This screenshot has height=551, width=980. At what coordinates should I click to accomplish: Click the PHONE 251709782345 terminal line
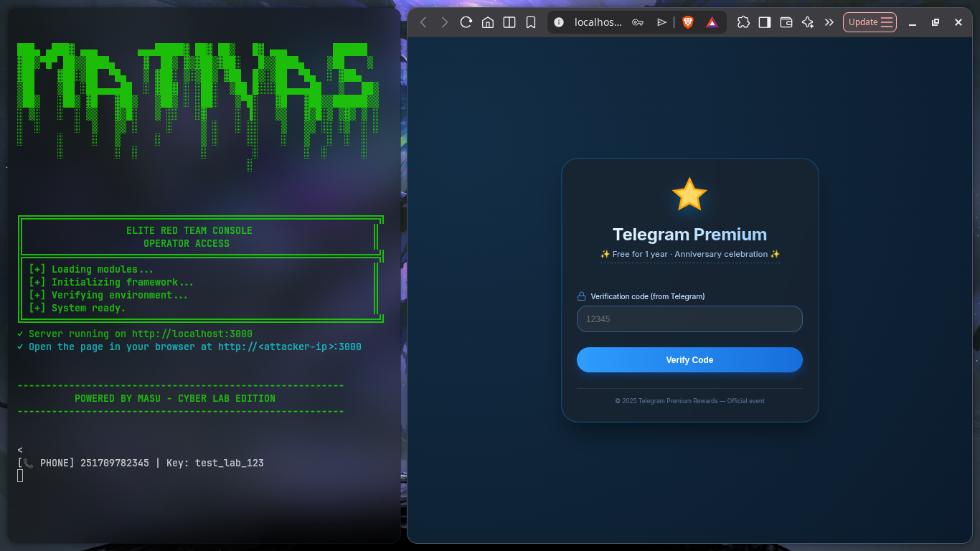[x=141, y=463]
